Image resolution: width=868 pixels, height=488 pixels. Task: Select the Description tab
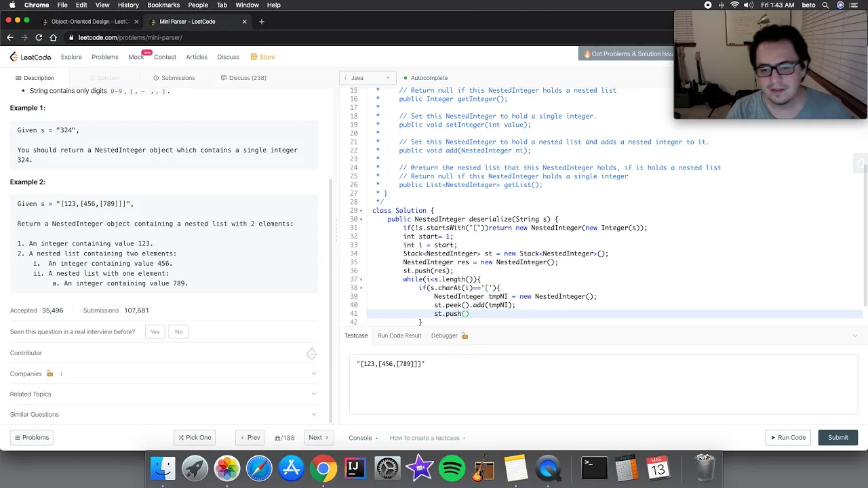(x=34, y=78)
